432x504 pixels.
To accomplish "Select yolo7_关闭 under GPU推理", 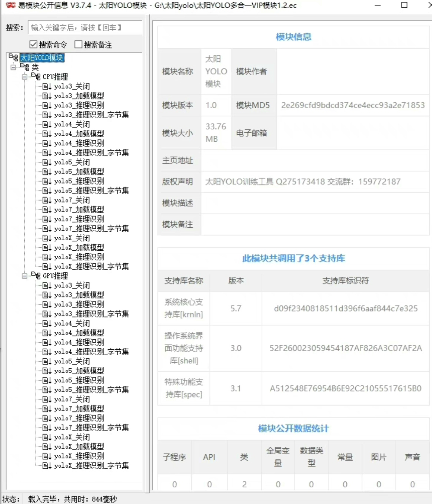I will tap(72, 399).
